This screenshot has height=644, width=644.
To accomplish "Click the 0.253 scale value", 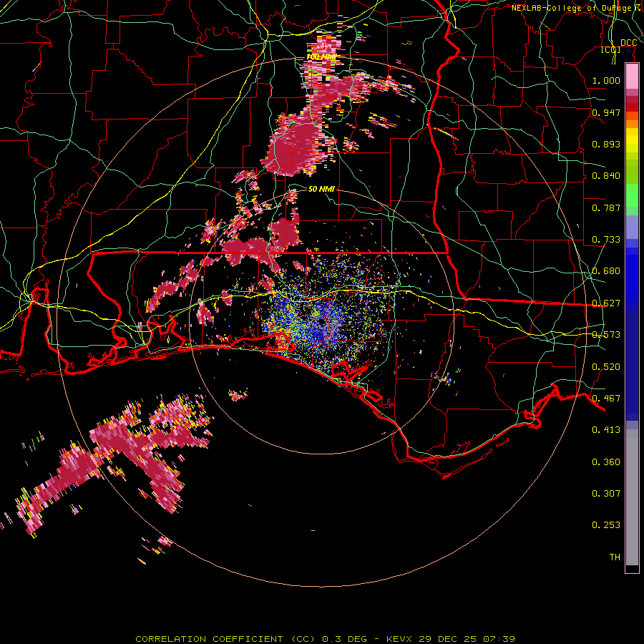I will [606, 525].
